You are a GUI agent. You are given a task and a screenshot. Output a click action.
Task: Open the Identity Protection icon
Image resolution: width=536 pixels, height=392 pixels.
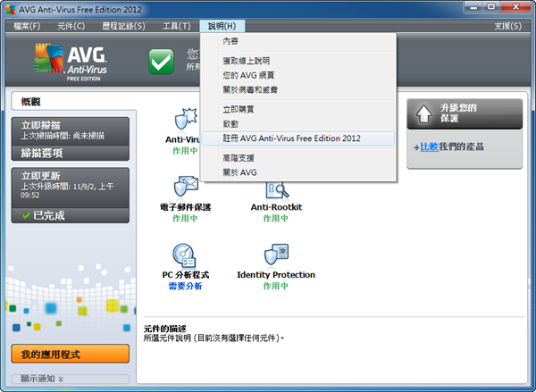click(x=276, y=254)
